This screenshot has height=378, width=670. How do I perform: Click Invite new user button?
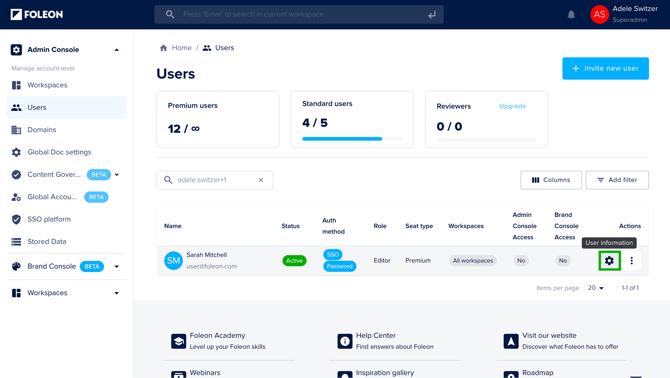(605, 68)
